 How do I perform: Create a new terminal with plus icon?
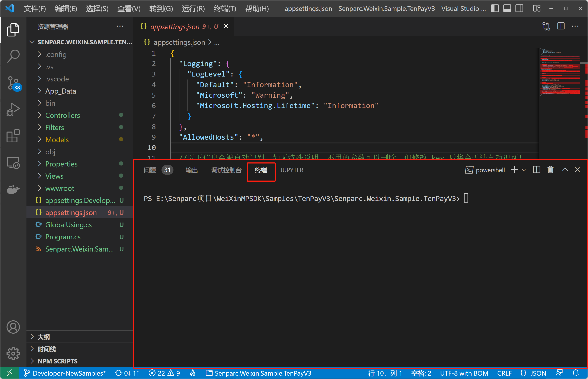514,170
